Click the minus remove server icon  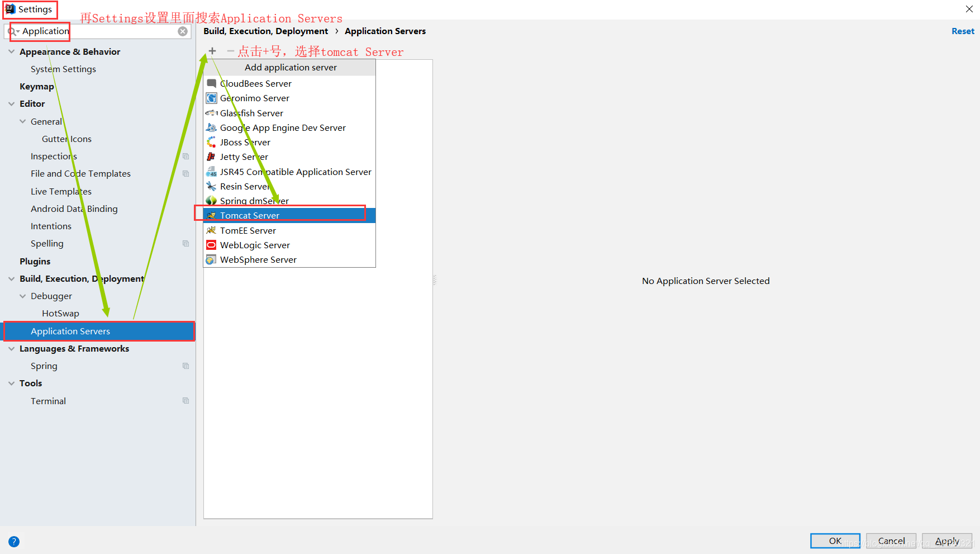tap(230, 51)
